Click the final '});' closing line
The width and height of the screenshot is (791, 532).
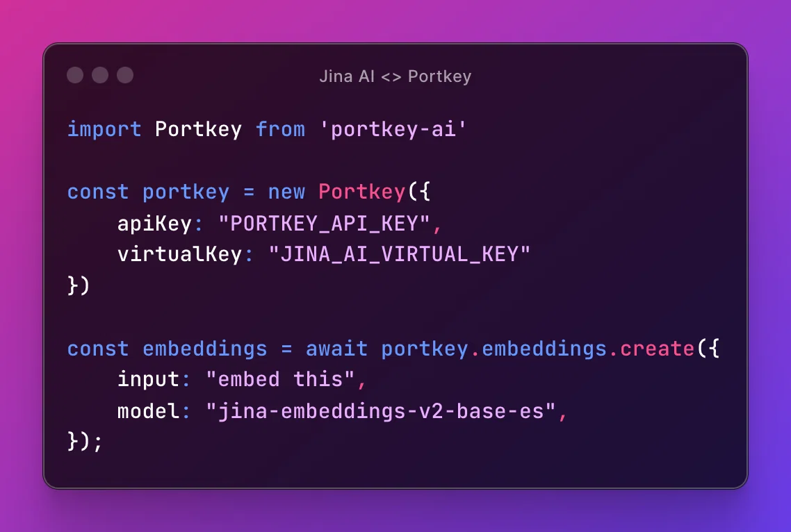tap(85, 442)
